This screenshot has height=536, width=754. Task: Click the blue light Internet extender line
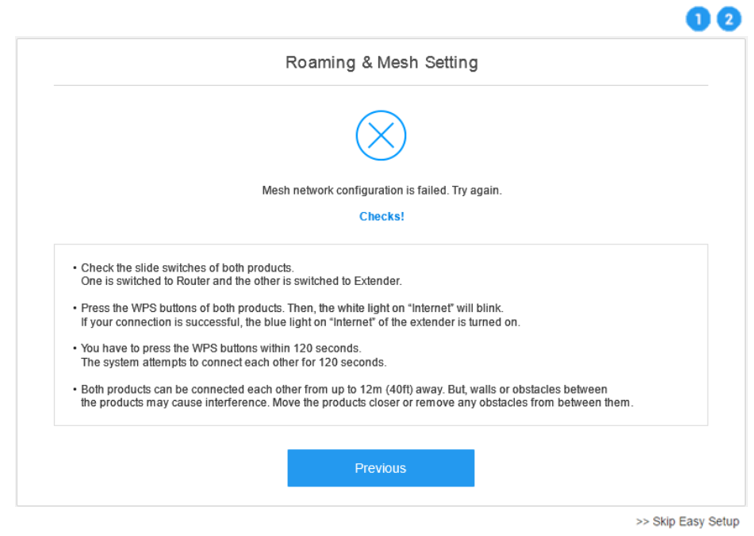pos(301,322)
